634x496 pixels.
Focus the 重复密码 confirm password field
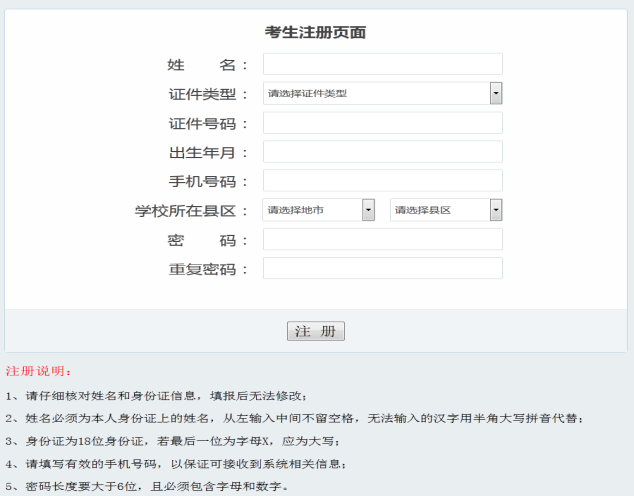tap(382, 269)
